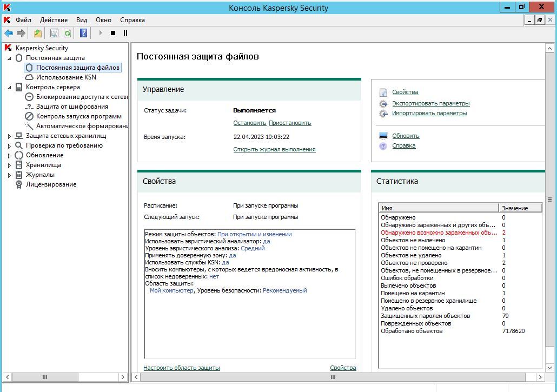Click the Refresh toolbar icon with green arrow

point(67,33)
